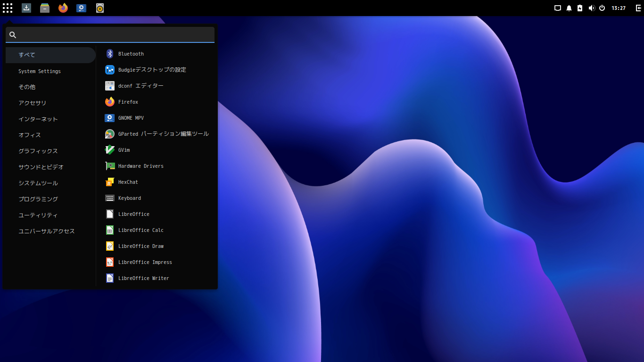Click the GVim label text

[124, 150]
